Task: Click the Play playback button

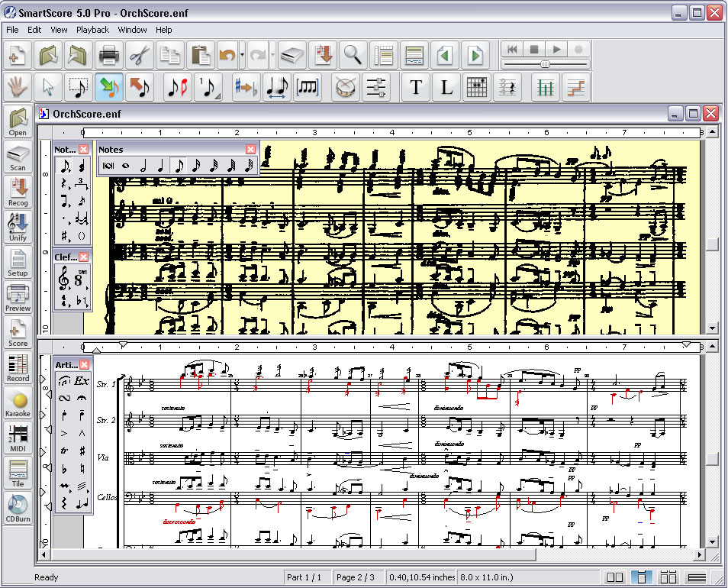Action: coord(556,49)
